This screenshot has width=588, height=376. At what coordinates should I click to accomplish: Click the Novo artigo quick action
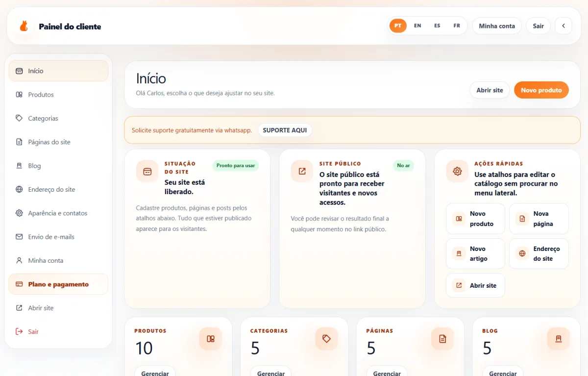point(475,253)
